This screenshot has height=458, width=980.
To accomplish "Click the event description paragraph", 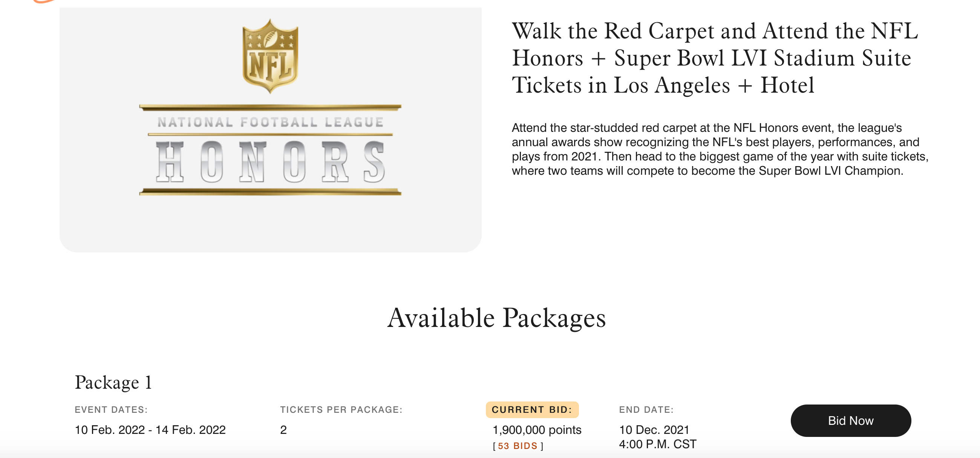I will click(720, 150).
